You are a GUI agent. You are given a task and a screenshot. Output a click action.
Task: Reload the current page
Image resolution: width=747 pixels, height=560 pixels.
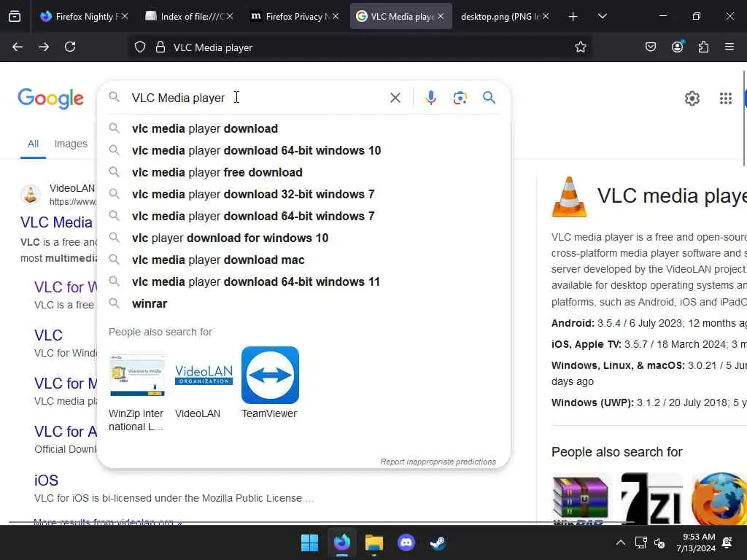pos(70,47)
